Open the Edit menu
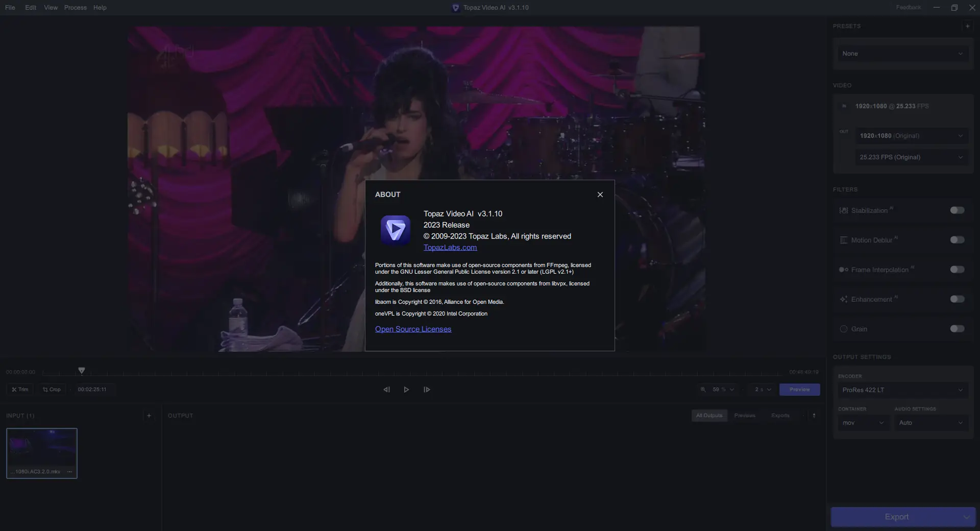Viewport: 980px width, 531px height. (31, 8)
